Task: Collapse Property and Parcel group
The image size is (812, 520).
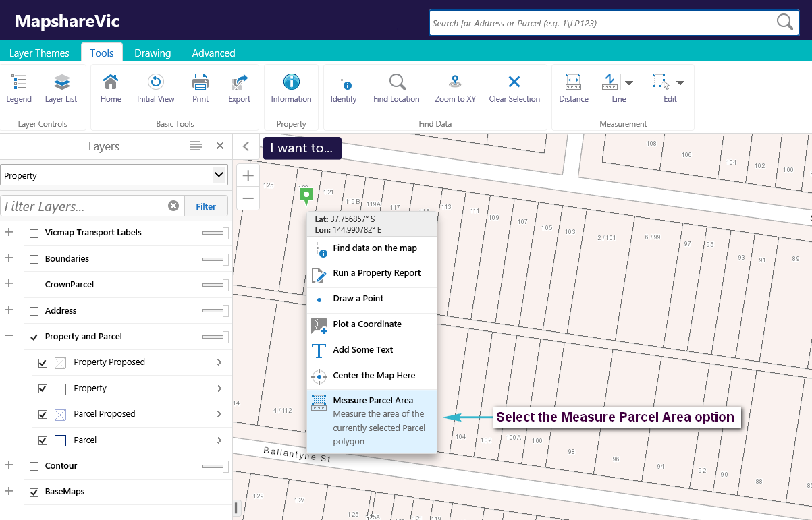Action: coord(9,335)
